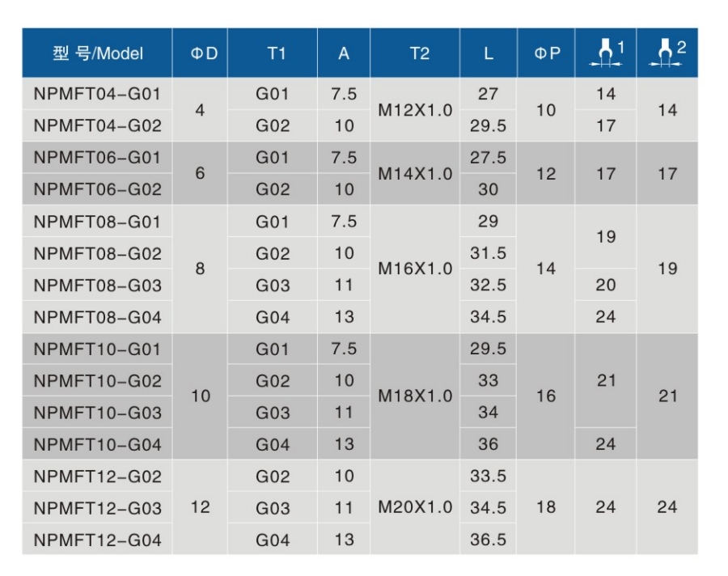Click the T1 column header
The image size is (728, 576).
click(x=273, y=53)
